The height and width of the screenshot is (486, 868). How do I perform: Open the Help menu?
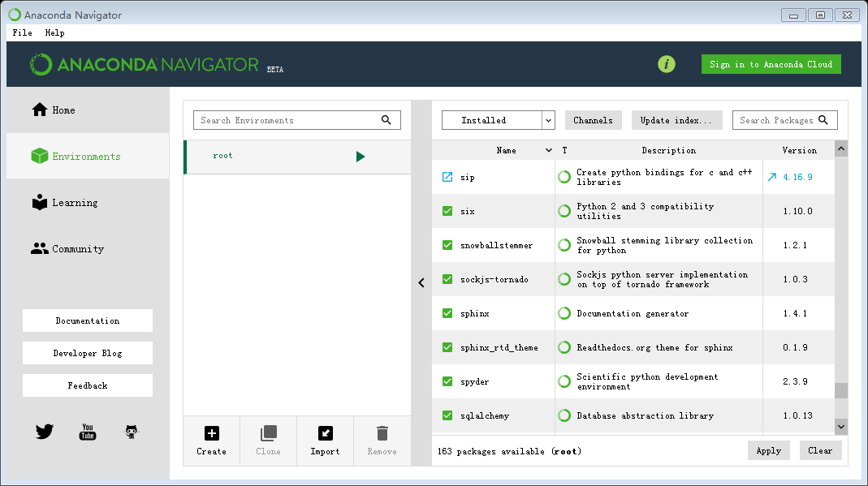coord(54,32)
